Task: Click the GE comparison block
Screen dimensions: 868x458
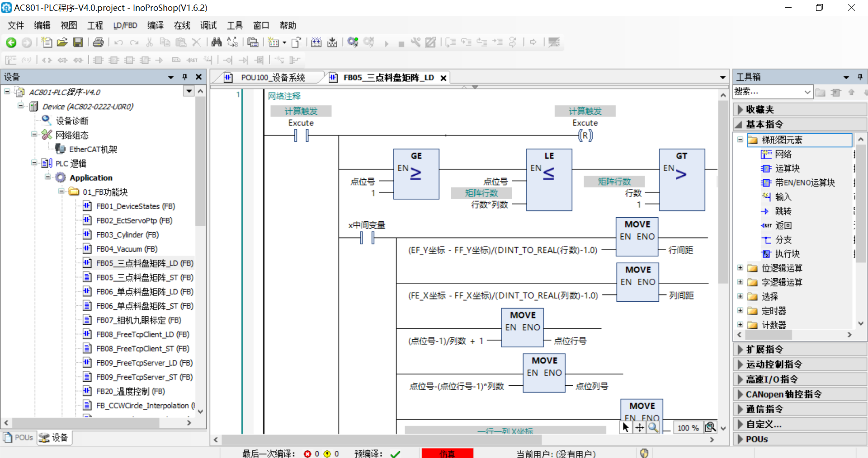Action: click(x=416, y=174)
